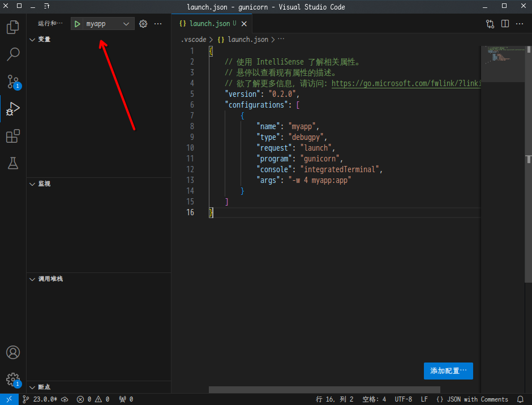The height and width of the screenshot is (405, 532).
Task: Open the Source Control view
Action: click(x=12, y=82)
